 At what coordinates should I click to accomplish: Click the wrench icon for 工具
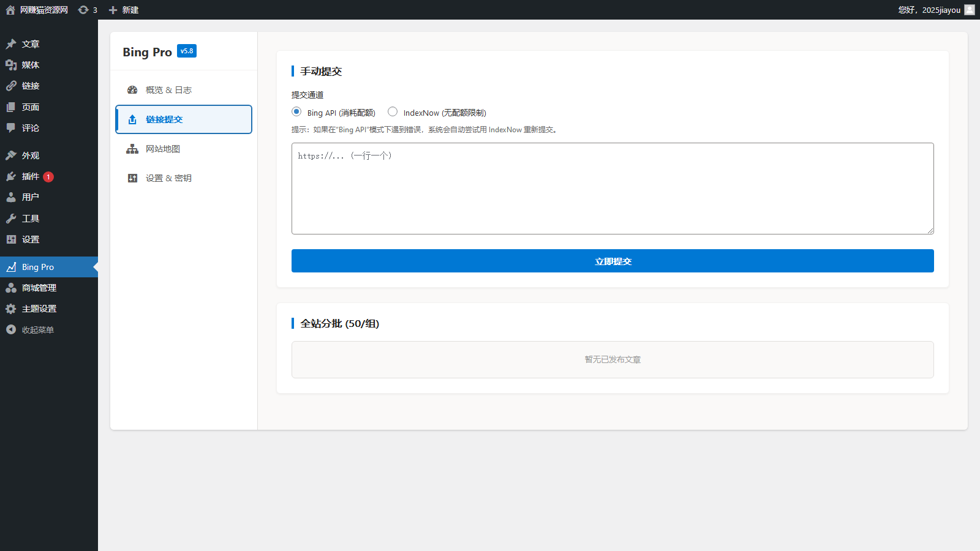tap(11, 219)
